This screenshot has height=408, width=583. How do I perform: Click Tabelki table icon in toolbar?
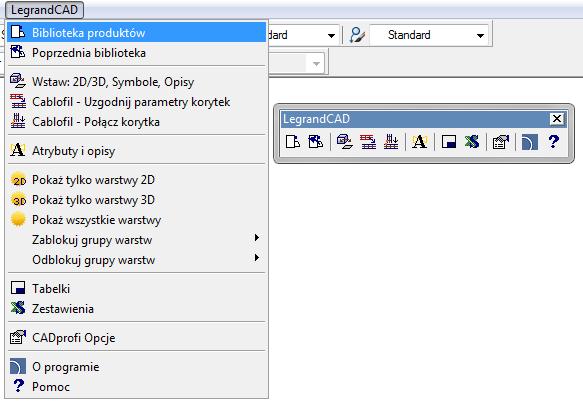(449, 142)
